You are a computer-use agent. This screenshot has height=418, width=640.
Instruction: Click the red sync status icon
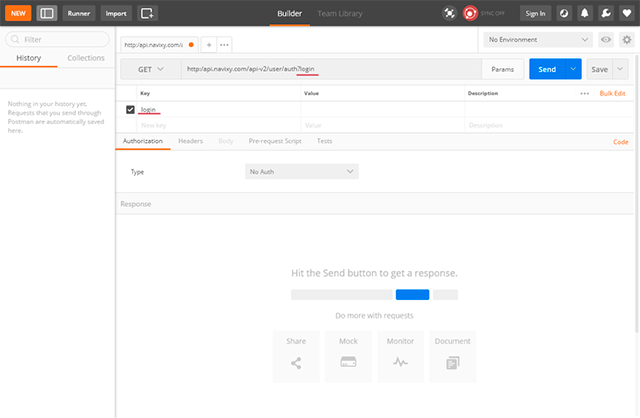tap(470, 13)
